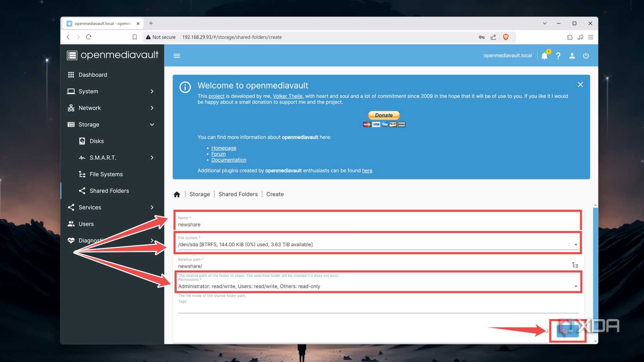Open the plugins 'here' link

coord(367,170)
